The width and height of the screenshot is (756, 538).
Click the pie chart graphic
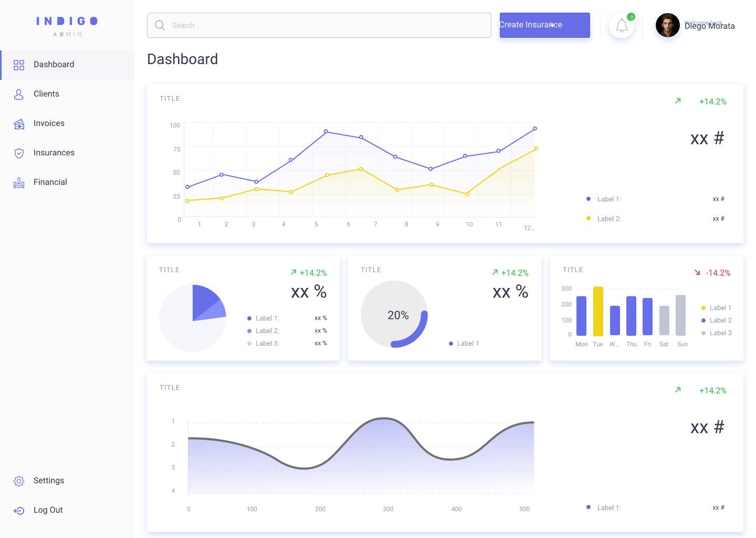pos(193,318)
